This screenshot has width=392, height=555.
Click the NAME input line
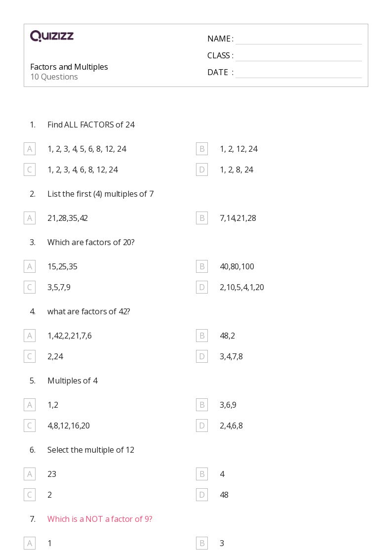[299, 39]
